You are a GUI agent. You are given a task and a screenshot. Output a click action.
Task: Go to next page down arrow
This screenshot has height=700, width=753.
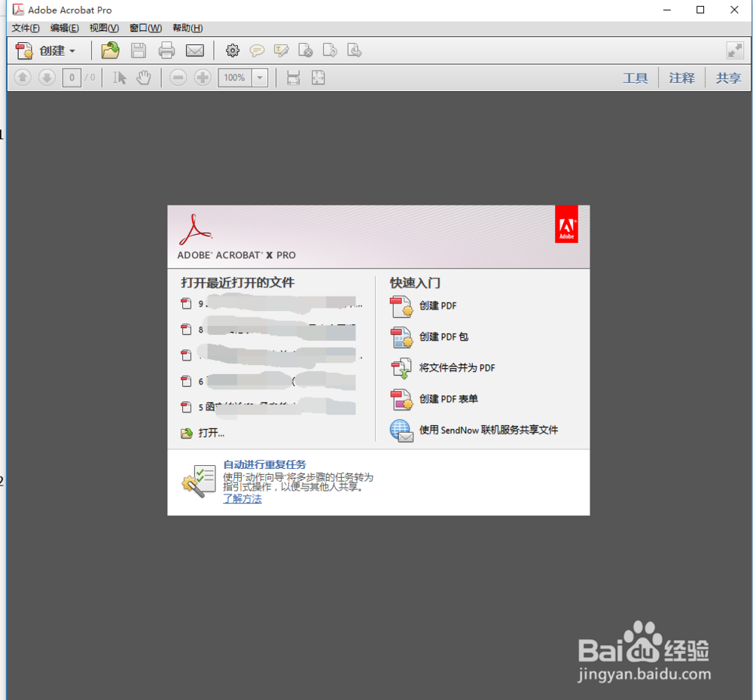pos(47,78)
